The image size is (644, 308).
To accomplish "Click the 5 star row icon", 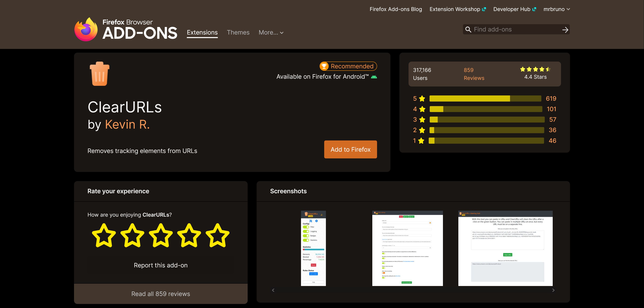I will click(422, 98).
